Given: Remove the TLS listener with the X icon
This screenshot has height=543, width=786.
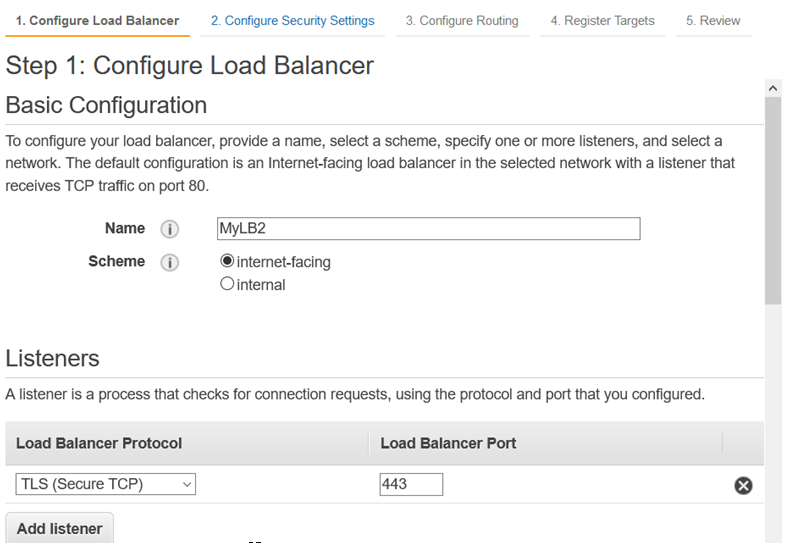Looking at the screenshot, I should [743, 485].
